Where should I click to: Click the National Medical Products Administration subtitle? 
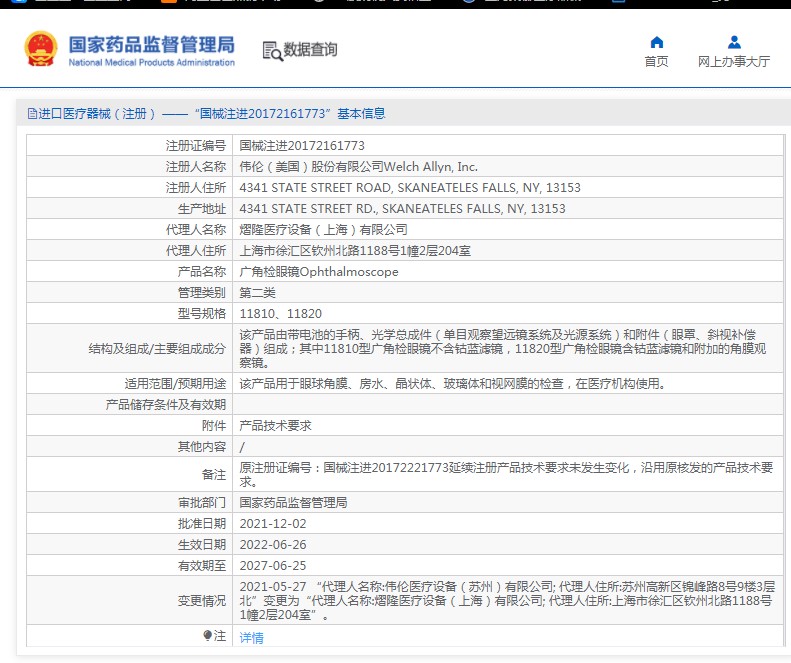[151, 62]
